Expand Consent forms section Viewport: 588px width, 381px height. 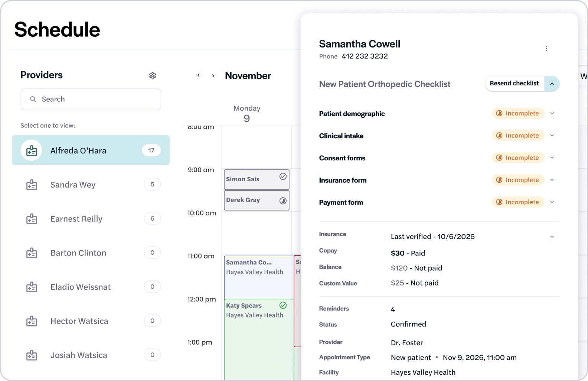coord(552,158)
